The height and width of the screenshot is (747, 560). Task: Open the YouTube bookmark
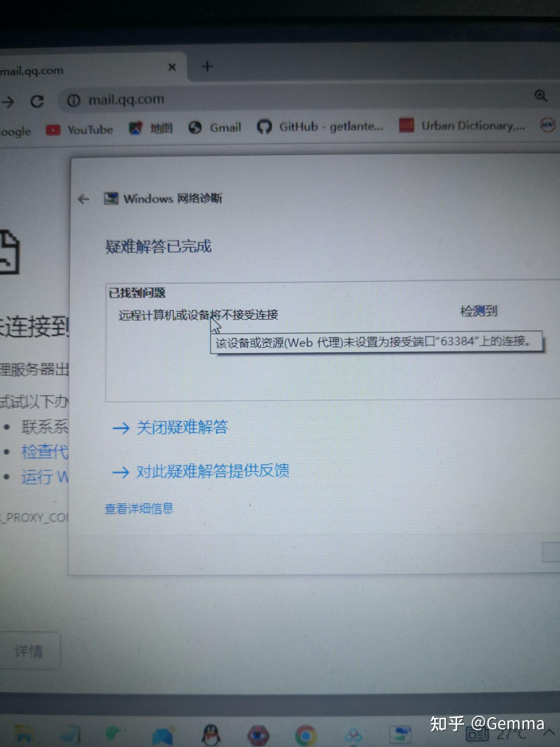tap(79, 130)
